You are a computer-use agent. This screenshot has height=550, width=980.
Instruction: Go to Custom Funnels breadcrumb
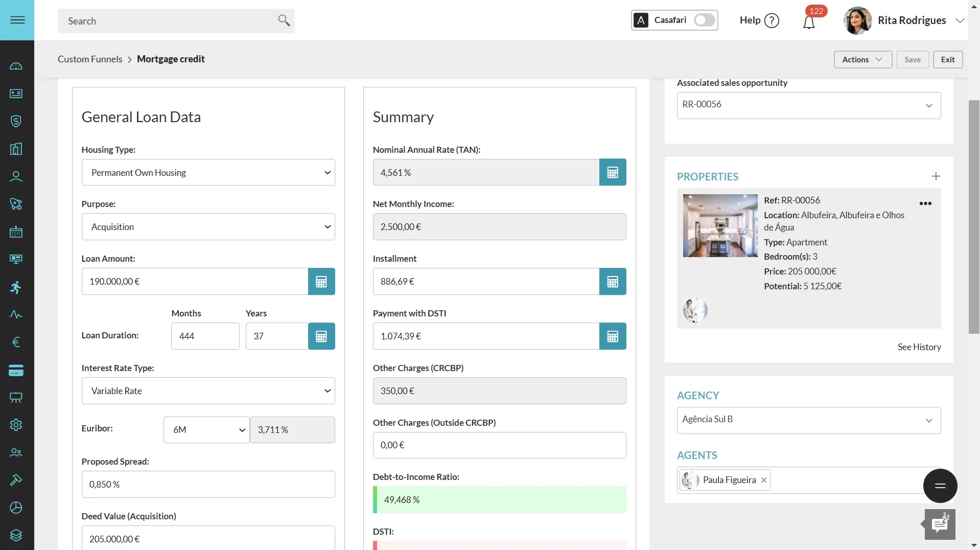coord(90,59)
